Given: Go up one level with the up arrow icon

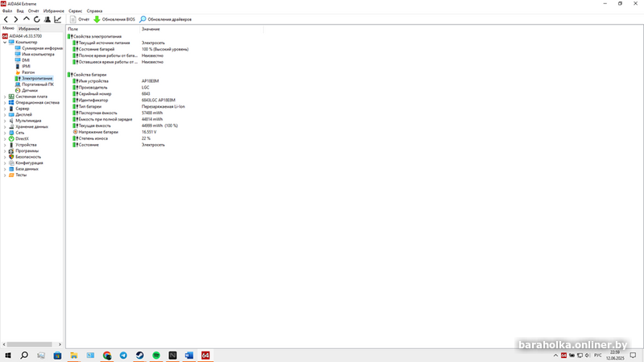Looking at the screenshot, I should (27, 19).
